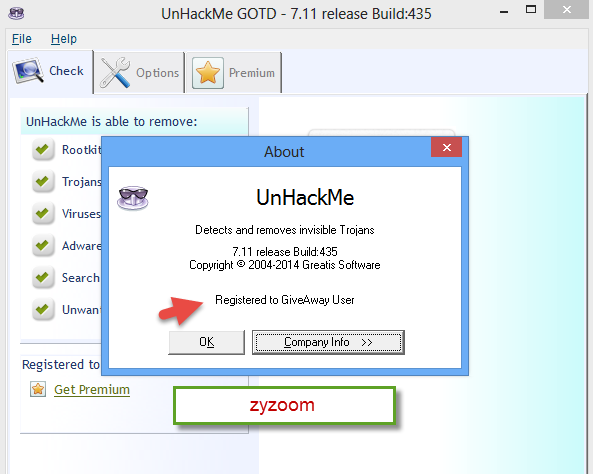
Task: Follow the Get Premium link
Action: (92, 390)
